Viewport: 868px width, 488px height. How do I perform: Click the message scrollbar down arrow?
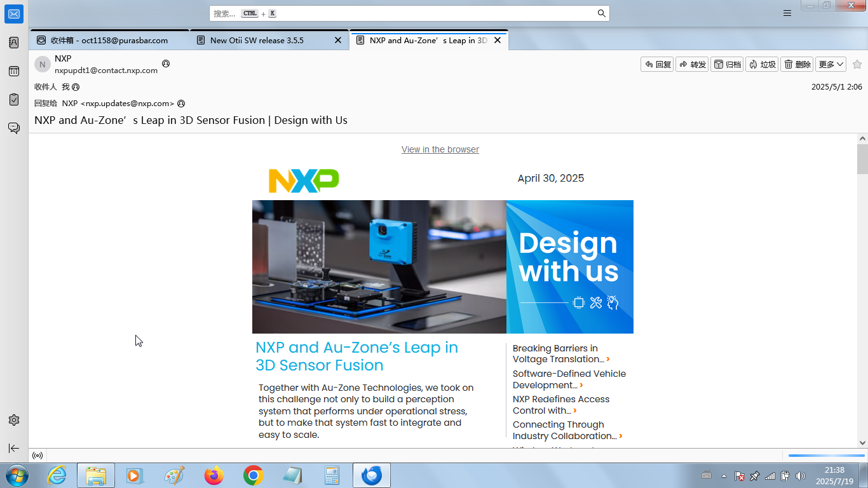(x=862, y=443)
